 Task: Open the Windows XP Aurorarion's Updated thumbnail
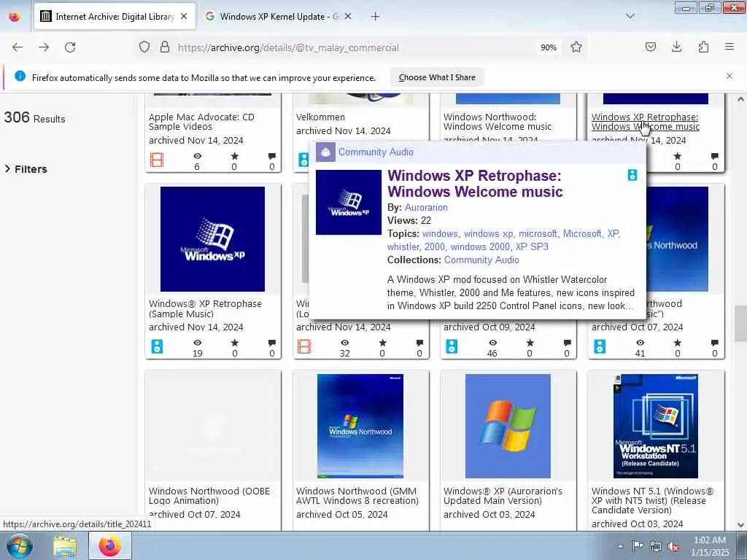pyautogui.click(x=508, y=426)
